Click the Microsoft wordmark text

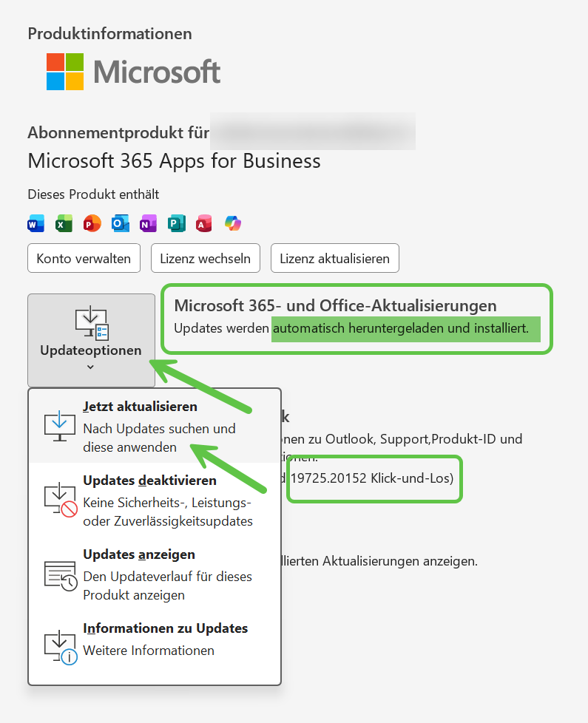(x=157, y=72)
